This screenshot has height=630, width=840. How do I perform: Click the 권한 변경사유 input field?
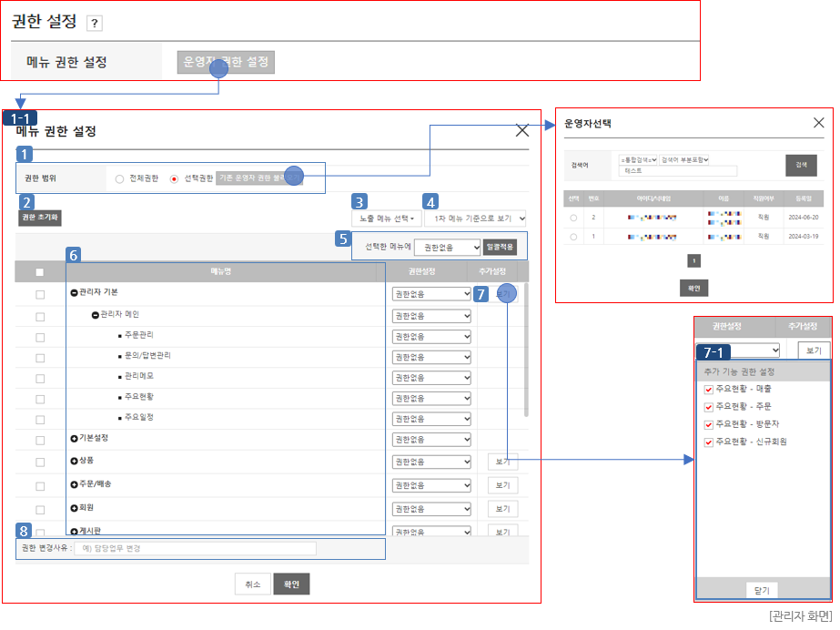click(195, 548)
